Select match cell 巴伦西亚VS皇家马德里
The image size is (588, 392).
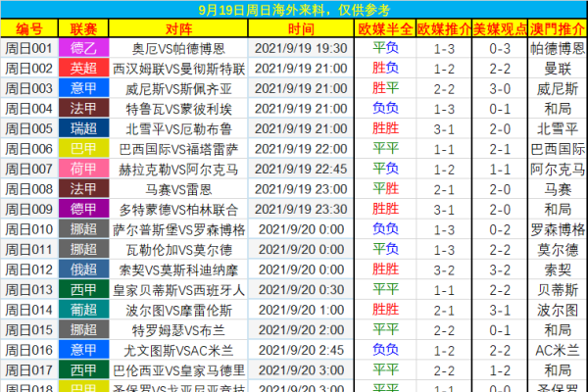178,370
